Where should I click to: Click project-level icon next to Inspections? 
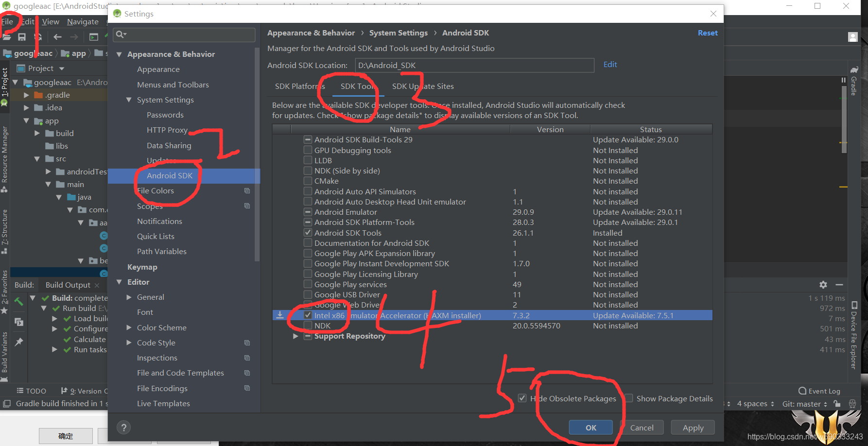[247, 358]
